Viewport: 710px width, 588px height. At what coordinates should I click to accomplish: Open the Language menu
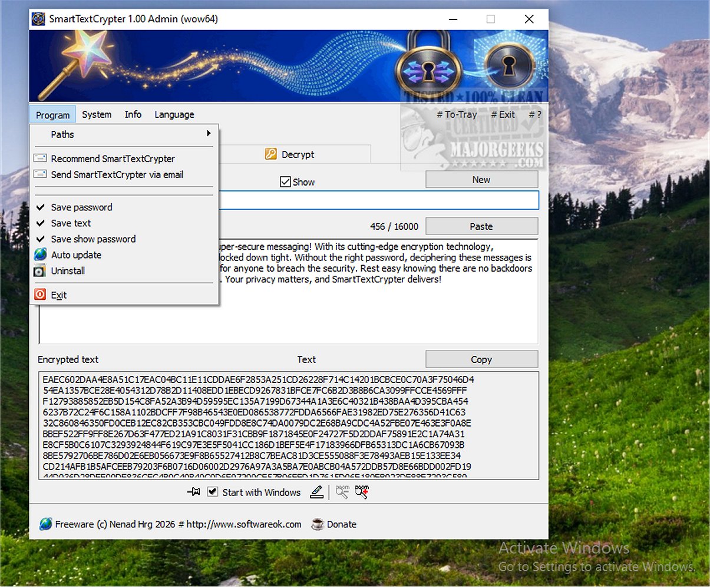(x=174, y=114)
